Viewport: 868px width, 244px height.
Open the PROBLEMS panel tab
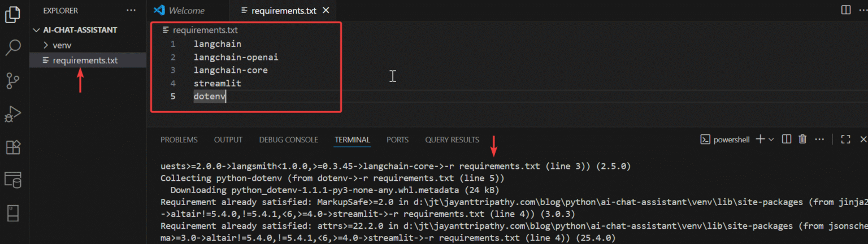click(179, 140)
